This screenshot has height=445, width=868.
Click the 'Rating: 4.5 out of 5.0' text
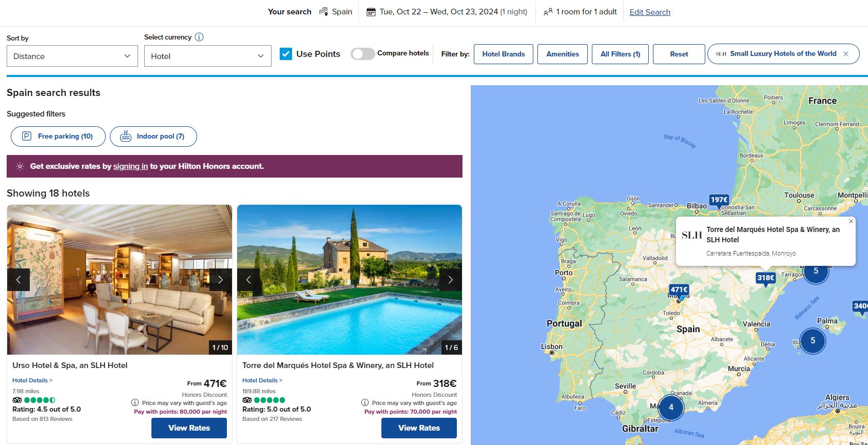47,409
